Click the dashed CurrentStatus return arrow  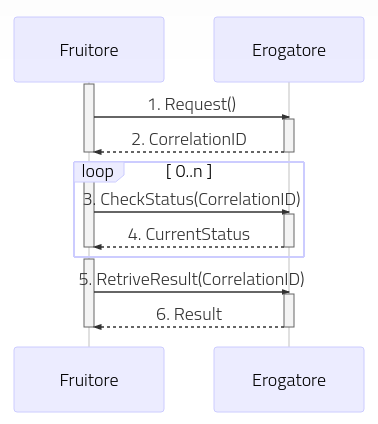[189, 247]
